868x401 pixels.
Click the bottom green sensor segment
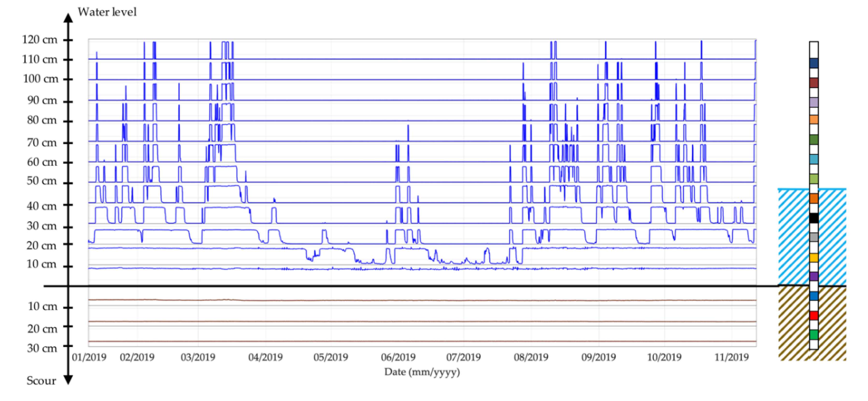click(x=813, y=335)
